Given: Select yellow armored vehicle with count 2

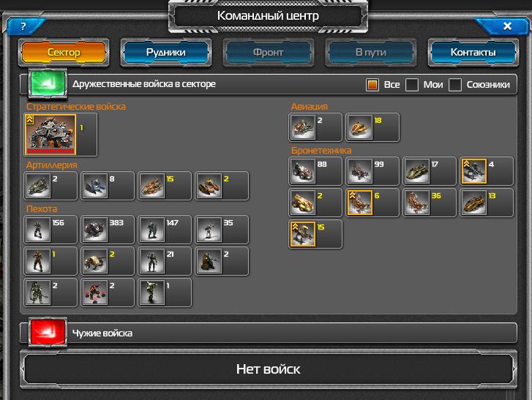Looking at the screenshot, I should point(315,203).
